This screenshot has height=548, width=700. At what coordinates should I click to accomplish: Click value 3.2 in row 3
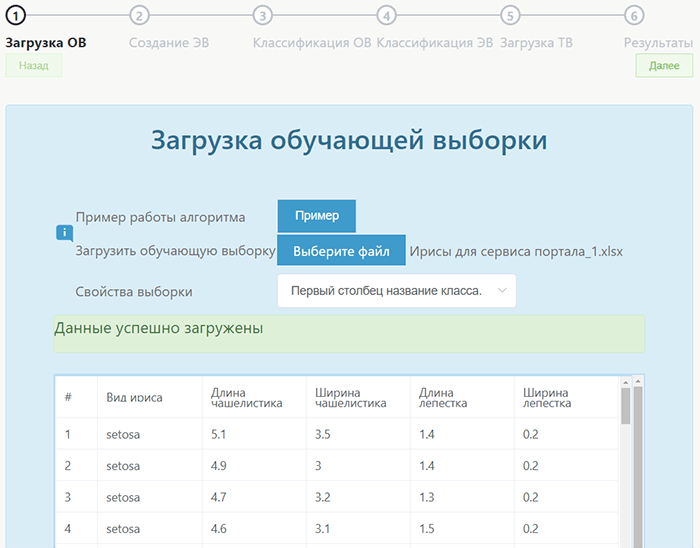[x=323, y=497]
